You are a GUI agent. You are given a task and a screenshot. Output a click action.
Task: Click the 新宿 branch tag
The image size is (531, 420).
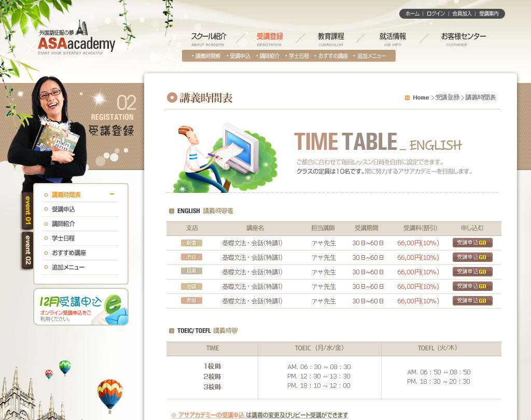(191, 243)
